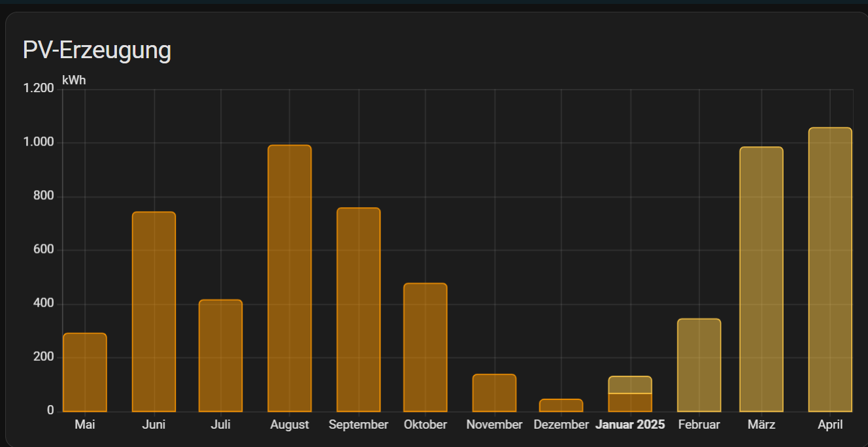Screen dimensions: 868x447
Task: Click the Dezember x-axis label
Action: point(561,425)
